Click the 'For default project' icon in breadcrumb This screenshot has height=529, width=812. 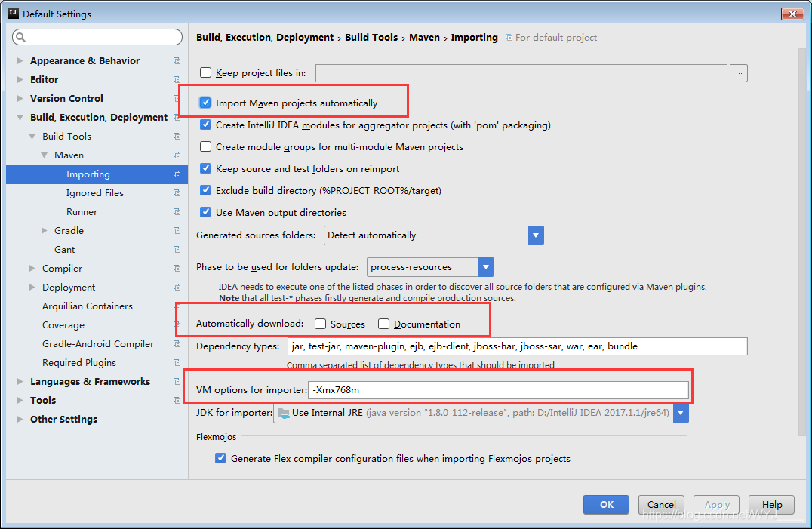point(509,38)
